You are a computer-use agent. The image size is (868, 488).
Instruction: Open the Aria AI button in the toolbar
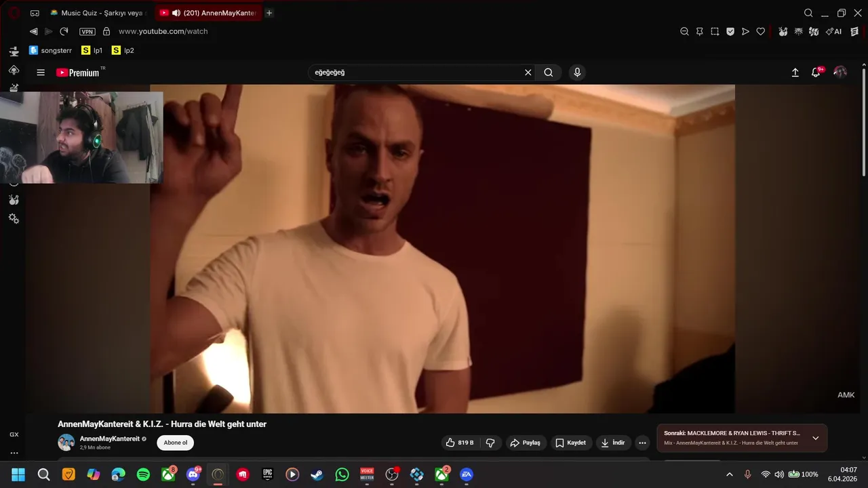834,31
